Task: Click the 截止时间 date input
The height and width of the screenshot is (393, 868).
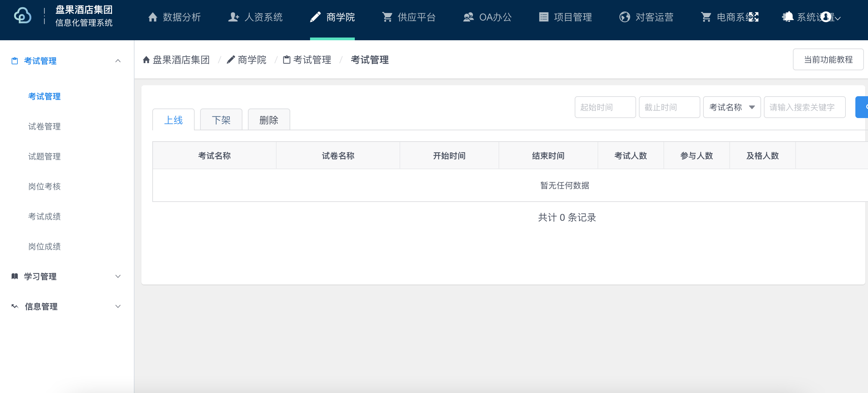Action: point(669,107)
